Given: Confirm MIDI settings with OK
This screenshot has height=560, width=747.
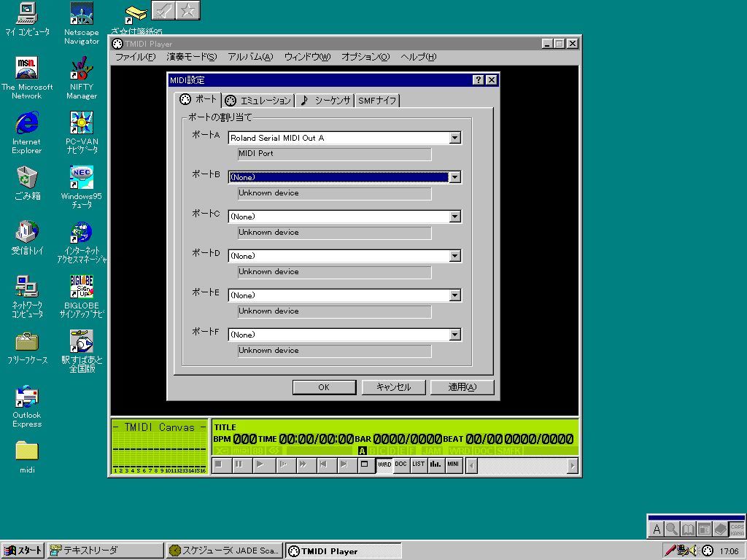Looking at the screenshot, I should 324,387.
